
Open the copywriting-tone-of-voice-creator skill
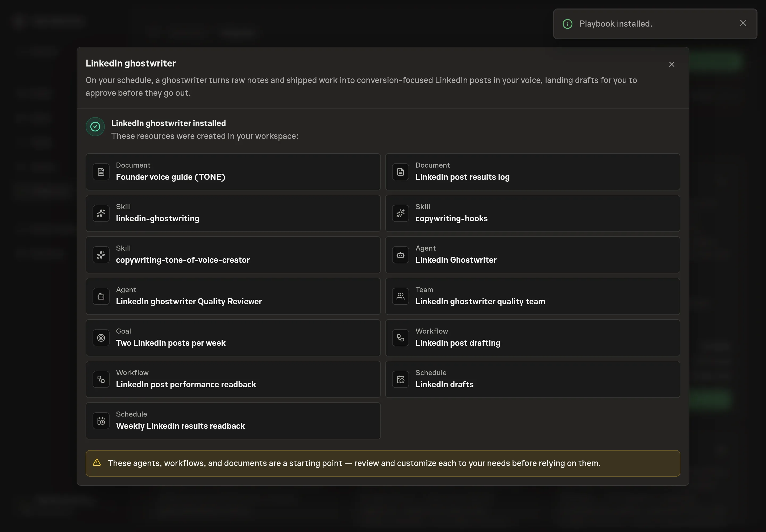tap(233, 255)
